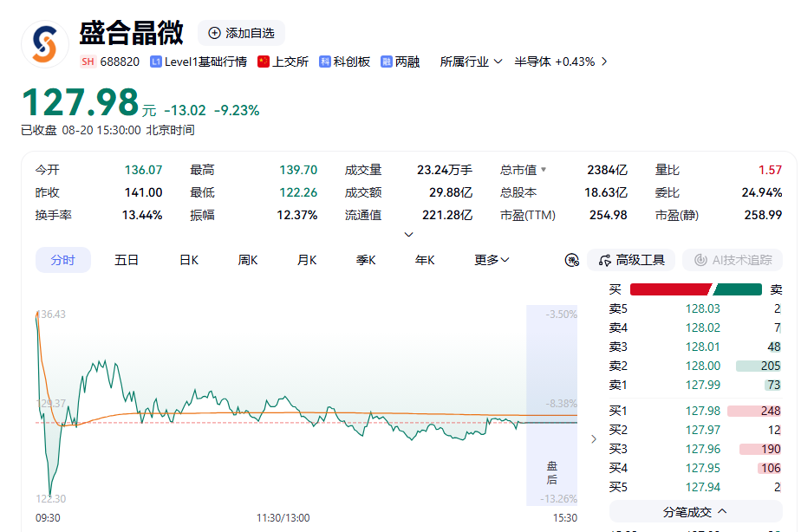Switch to the 日K chart tab

tap(189, 261)
